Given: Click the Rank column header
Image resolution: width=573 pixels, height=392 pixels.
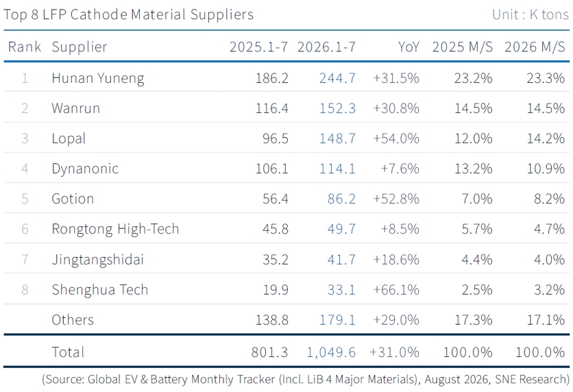Looking at the screenshot, I should (25, 47).
